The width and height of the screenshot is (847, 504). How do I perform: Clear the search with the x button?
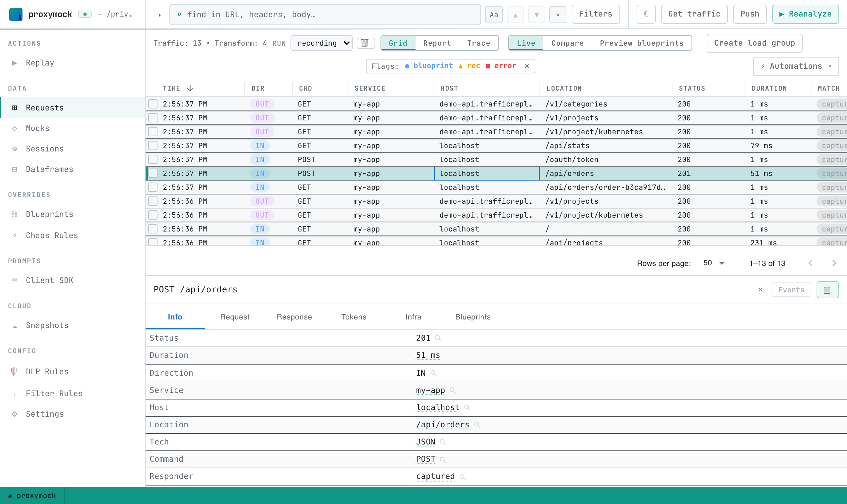[557, 15]
